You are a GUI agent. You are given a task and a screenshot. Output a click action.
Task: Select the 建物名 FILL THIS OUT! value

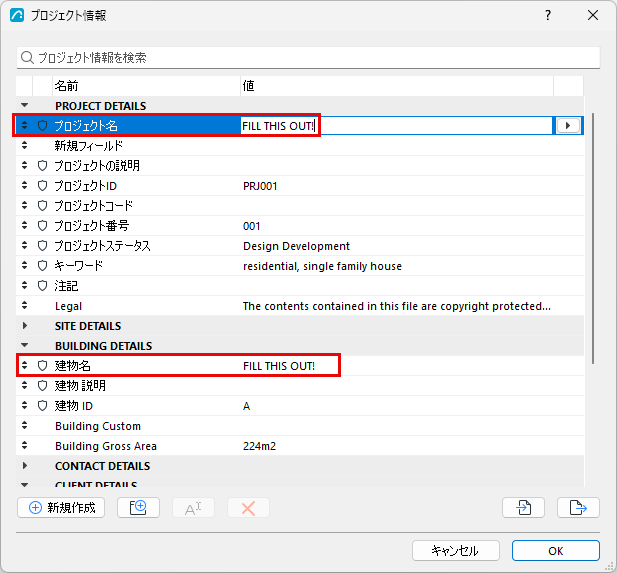click(x=279, y=366)
